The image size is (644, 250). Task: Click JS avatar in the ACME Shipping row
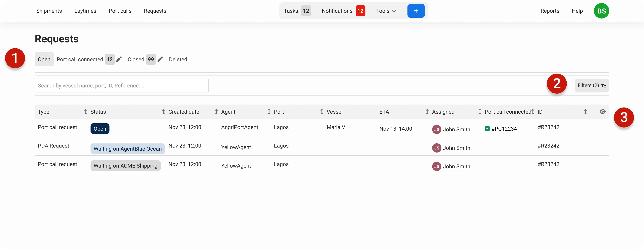[x=436, y=166]
